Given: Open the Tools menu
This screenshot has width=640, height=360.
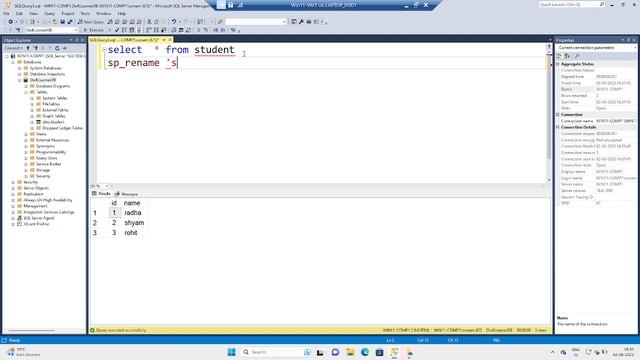Looking at the screenshot, I should point(85,13).
